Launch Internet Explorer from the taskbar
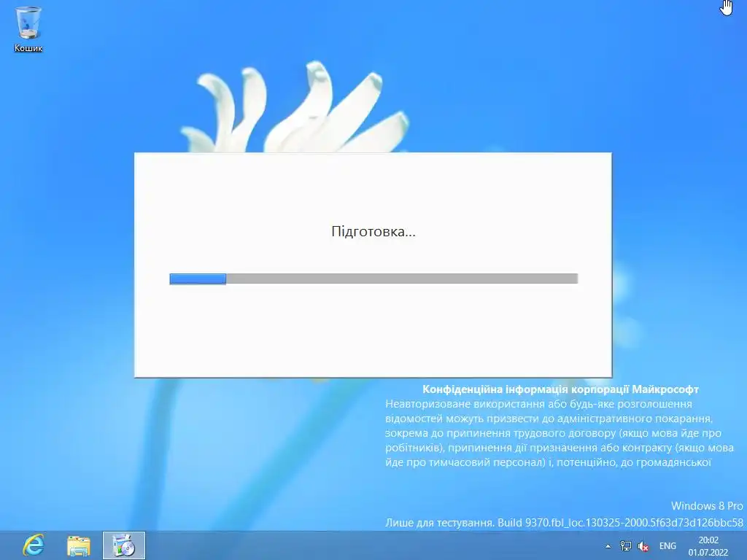The image size is (747, 560). (33, 545)
